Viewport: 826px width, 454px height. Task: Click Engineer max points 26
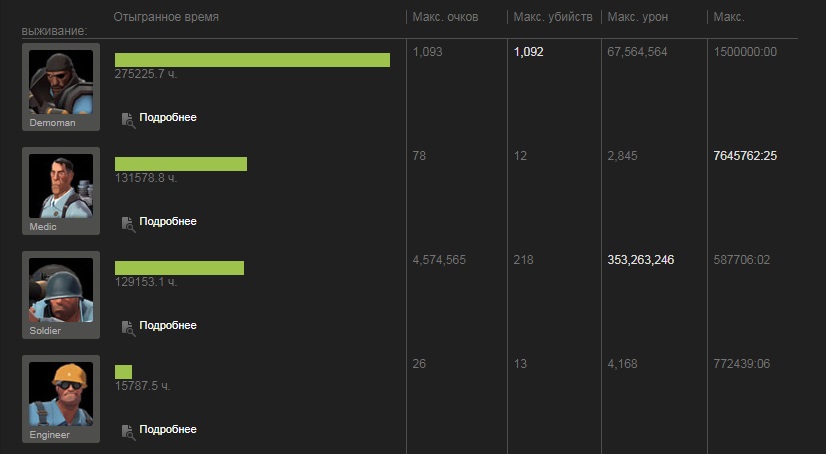419,364
